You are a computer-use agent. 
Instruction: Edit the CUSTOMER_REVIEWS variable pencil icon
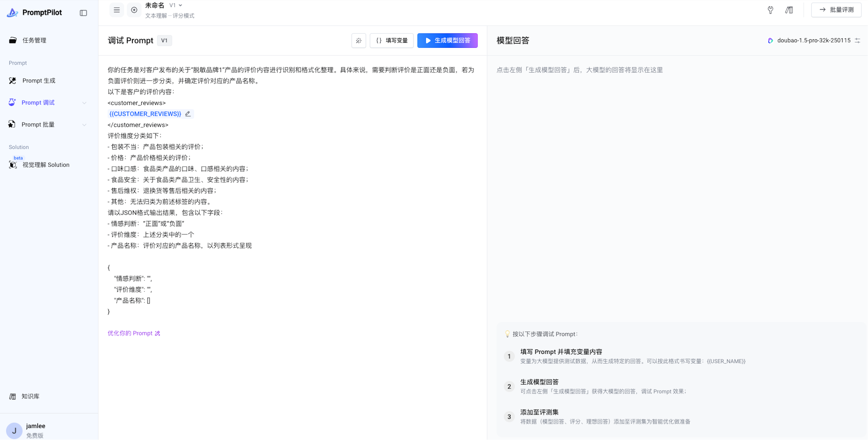point(188,114)
